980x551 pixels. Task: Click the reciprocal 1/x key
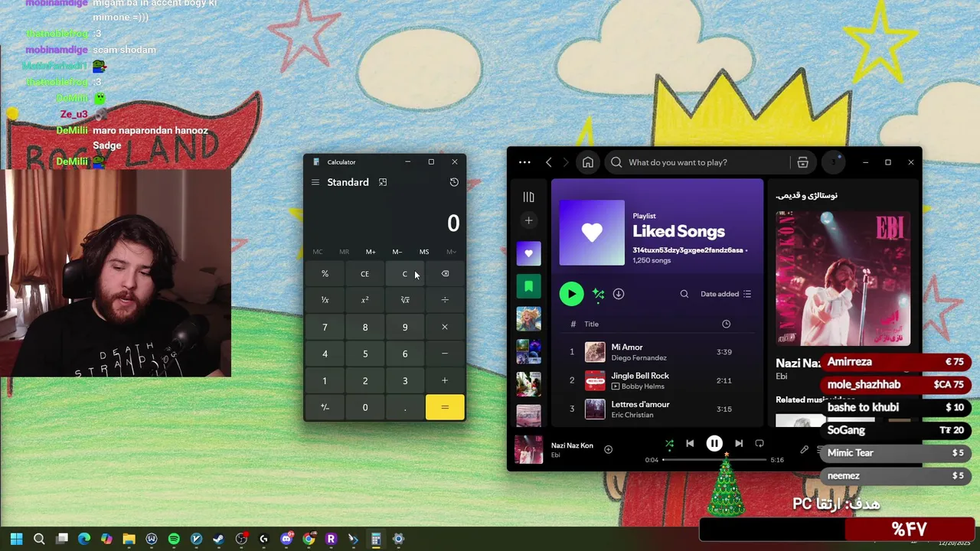325,300
